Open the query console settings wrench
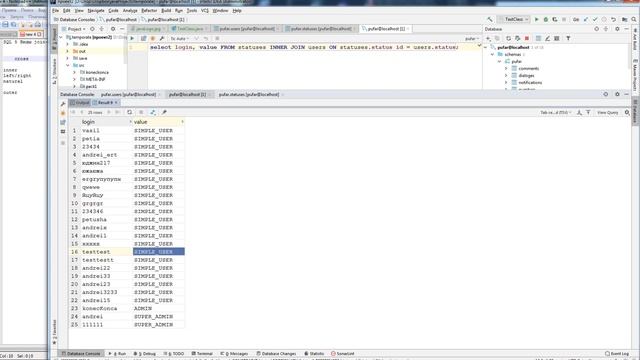 tap(162, 38)
